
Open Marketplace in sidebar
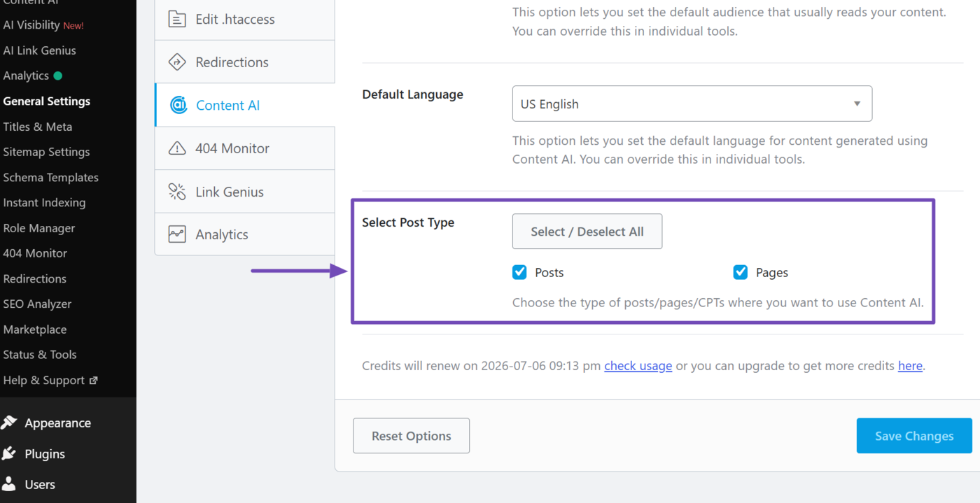(x=35, y=330)
